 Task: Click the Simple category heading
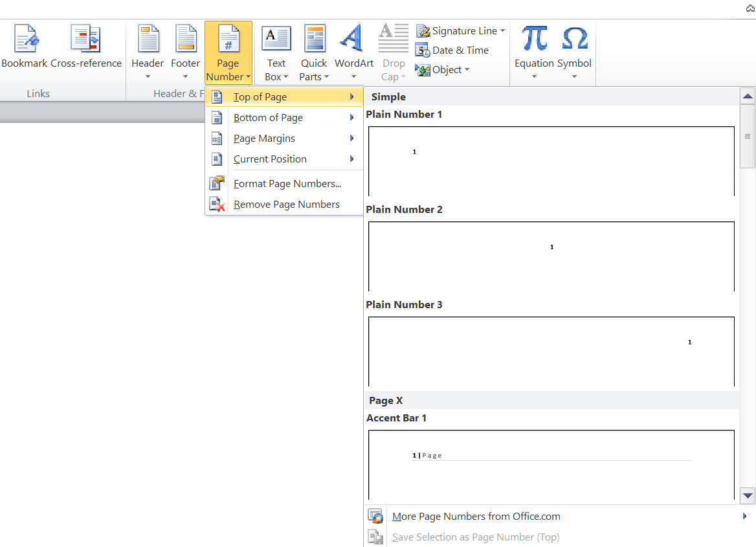tap(388, 97)
